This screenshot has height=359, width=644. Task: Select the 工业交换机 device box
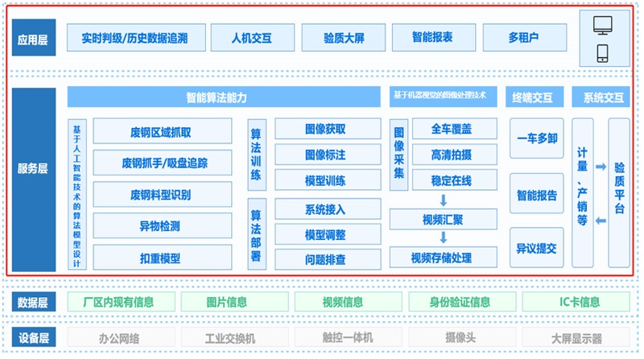pos(229,336)
